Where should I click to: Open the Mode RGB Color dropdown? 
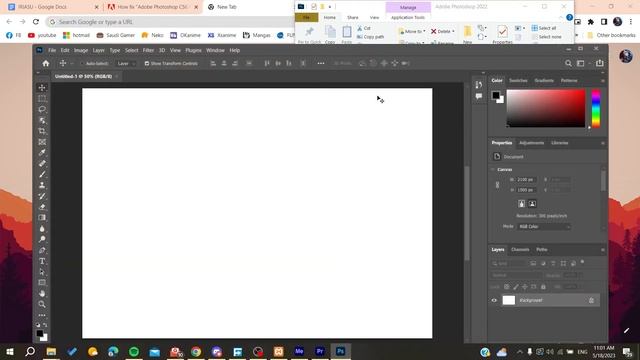pos(544,227)
